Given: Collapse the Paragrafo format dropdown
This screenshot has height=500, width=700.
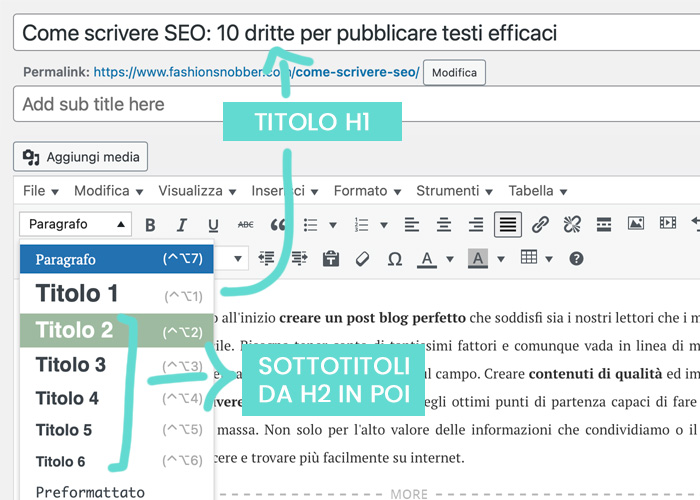Looking at the screenshot, I should (x=75, y=224).
